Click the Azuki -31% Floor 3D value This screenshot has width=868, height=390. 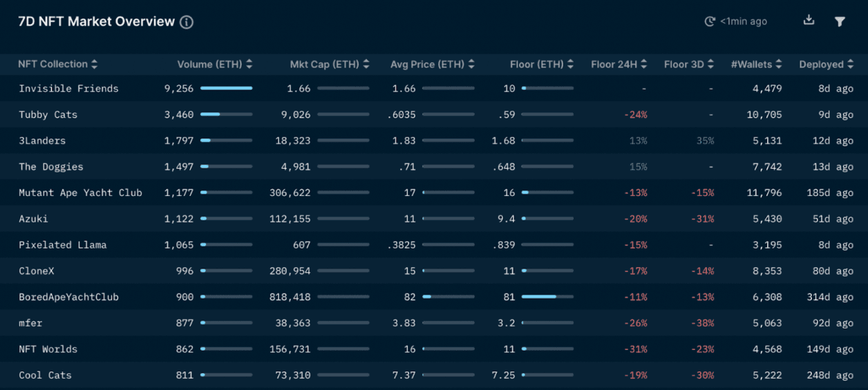click(x=702, y=219)
